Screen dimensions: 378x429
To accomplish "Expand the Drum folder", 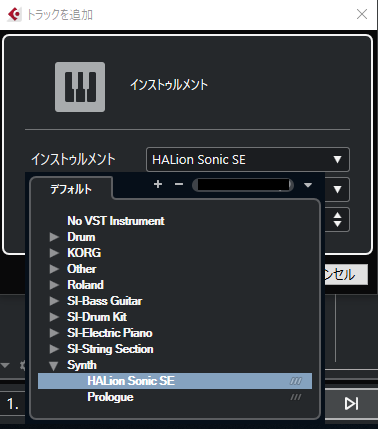I will click(54, 237).
